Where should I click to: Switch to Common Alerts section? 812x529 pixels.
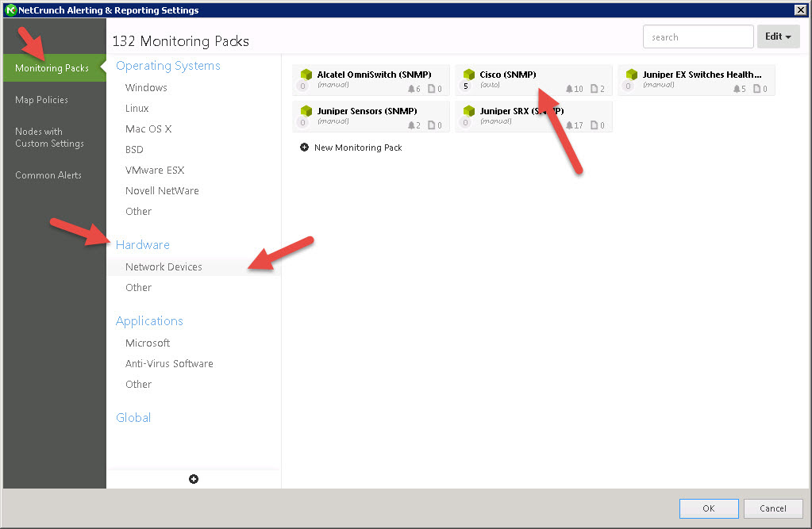48,175
